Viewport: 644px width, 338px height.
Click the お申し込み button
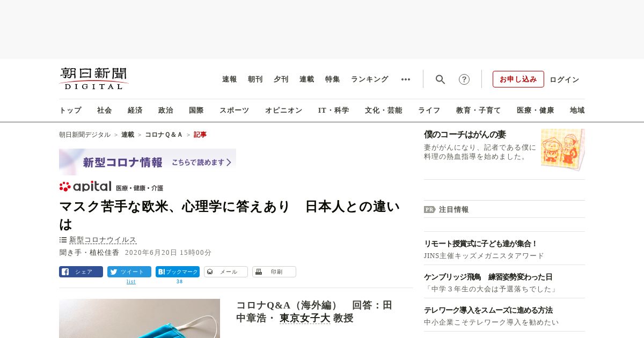click(x=518, y=79)
